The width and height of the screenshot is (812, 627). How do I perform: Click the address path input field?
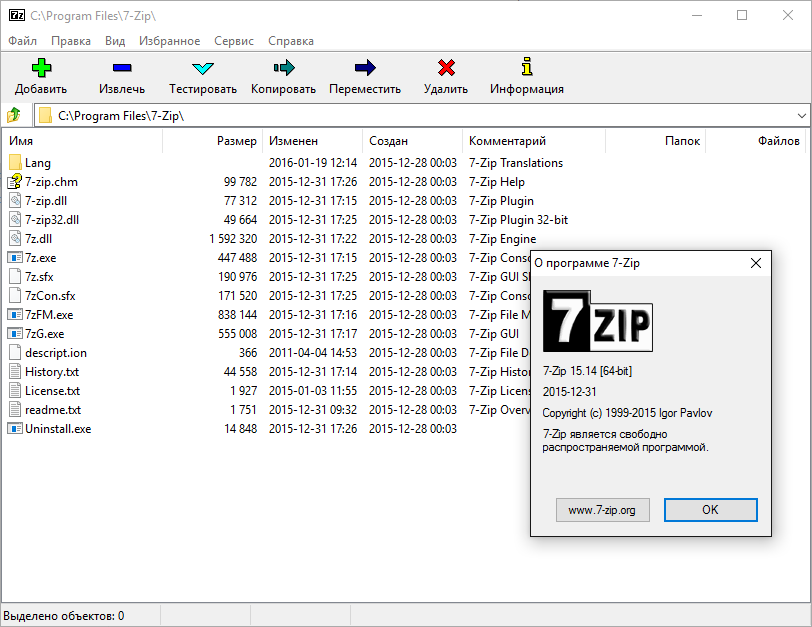pos(422,115)
